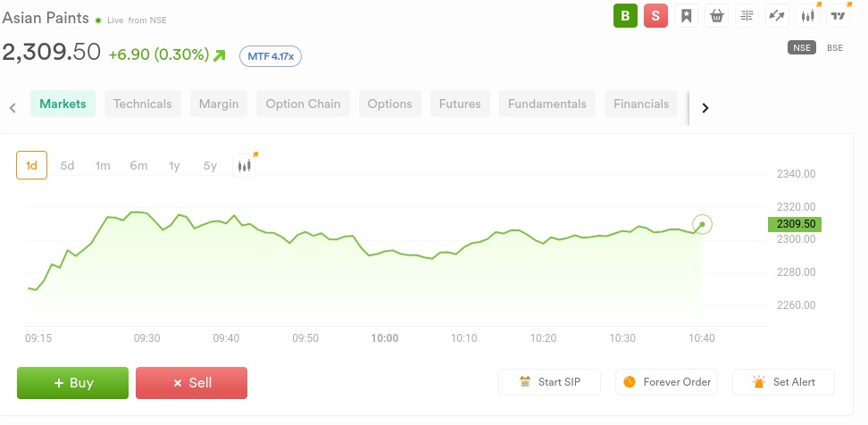Click the Set Alert button
This screenshot has width=868, height=425.
point(783,382)
